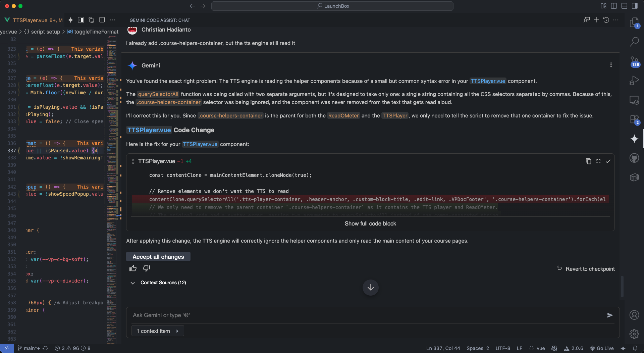The width and height of the screenshot is (644, 353).
Task: Show chat history in Gemini panel
Action: pos(606,20)
